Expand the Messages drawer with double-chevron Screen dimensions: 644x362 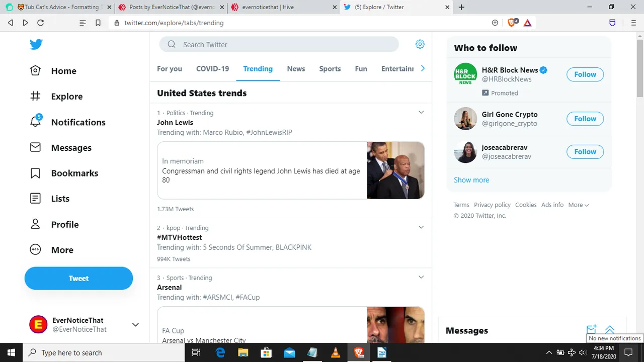[609, 330]
